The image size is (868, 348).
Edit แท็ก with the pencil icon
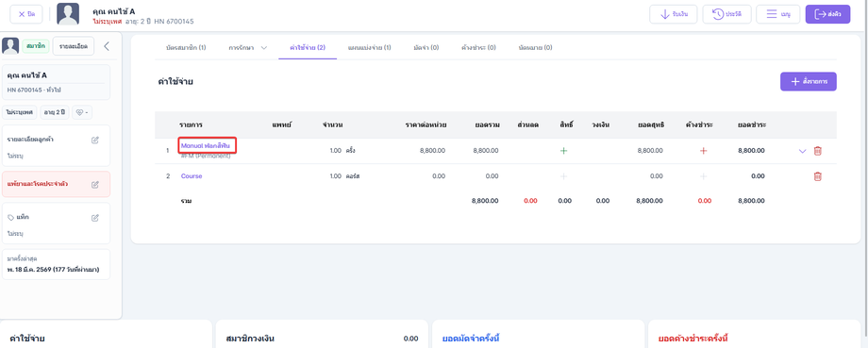coord(95,218)
